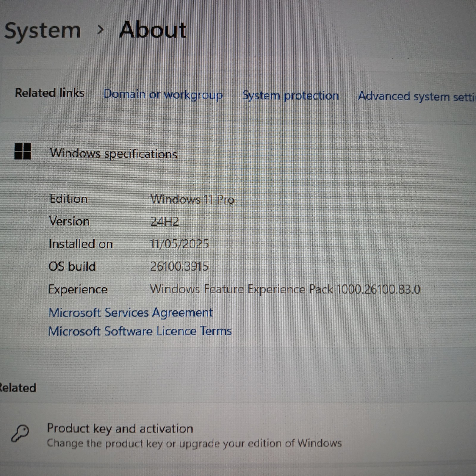Screen dimensions: 476x476
Task: Open Microsoft Services Agreement link
Action: pos(131,313)
